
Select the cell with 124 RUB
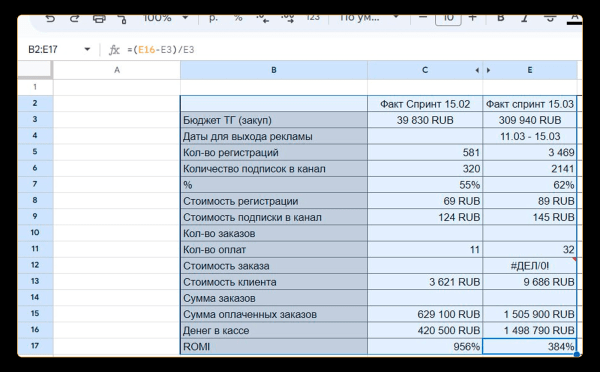(x=425, y=217)
